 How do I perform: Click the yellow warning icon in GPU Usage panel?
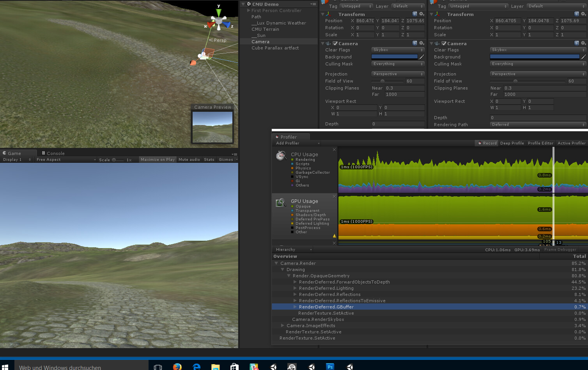[334, 236]
